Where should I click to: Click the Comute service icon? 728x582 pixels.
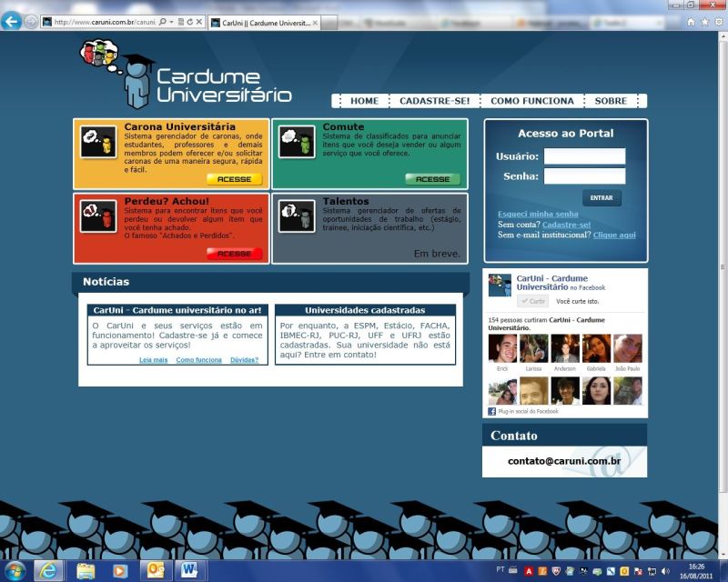tap(296, 142)
